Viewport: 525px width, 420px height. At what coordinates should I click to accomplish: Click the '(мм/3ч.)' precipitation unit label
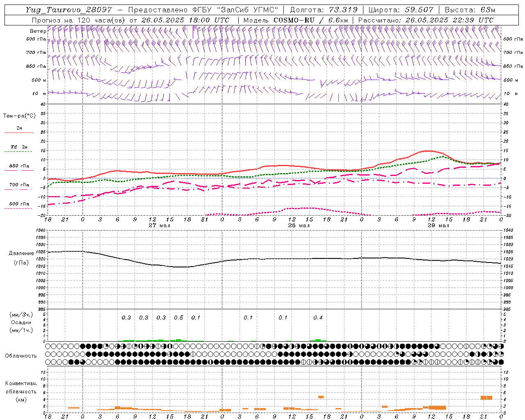[21, 315]
